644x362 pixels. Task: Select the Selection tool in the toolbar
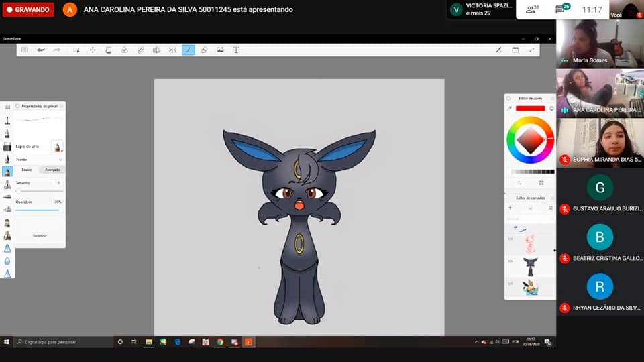(x=76, y=50)
